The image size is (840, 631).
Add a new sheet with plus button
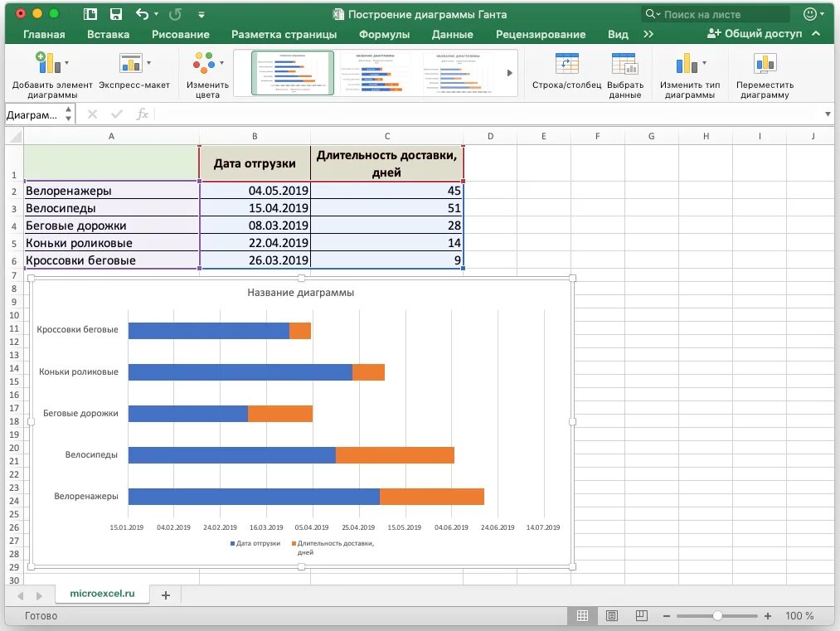(x=166, y=595)
